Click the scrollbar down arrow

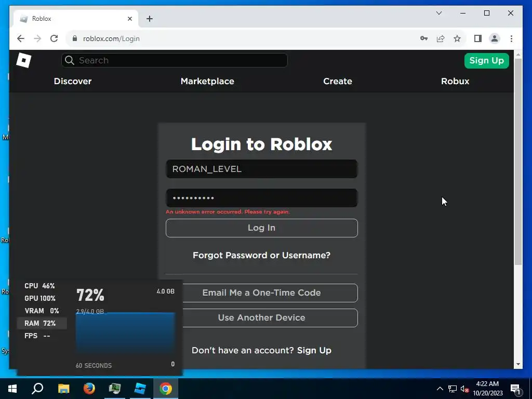[518, 364]
